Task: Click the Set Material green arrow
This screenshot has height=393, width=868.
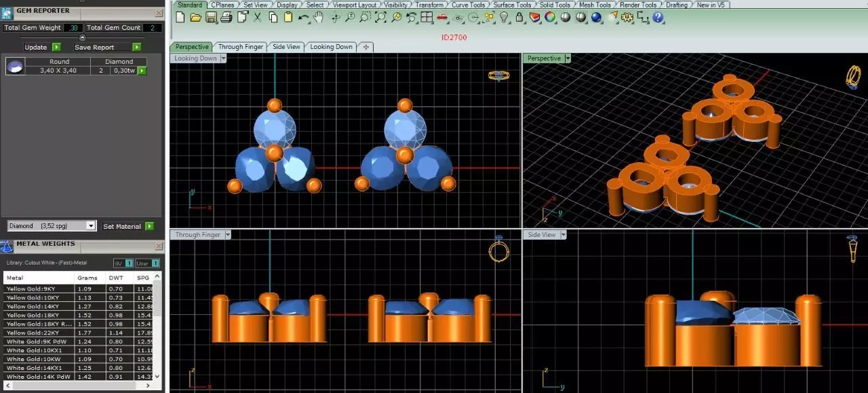Action: point(149,226)
